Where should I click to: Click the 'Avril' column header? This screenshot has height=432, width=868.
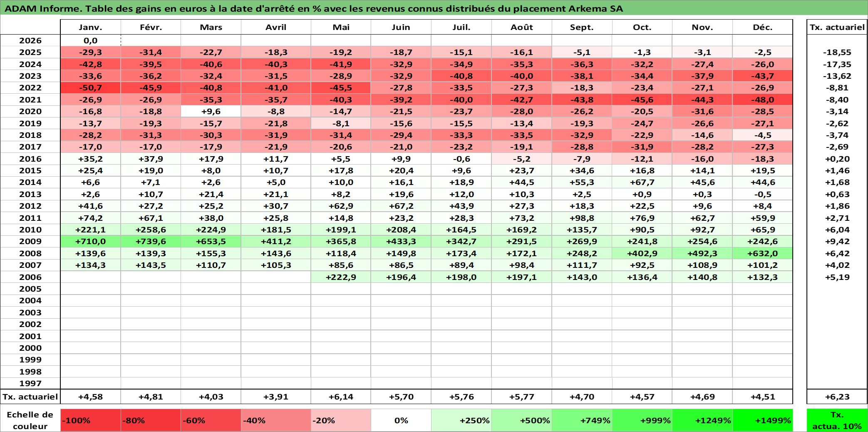click(x=276, y=27)
